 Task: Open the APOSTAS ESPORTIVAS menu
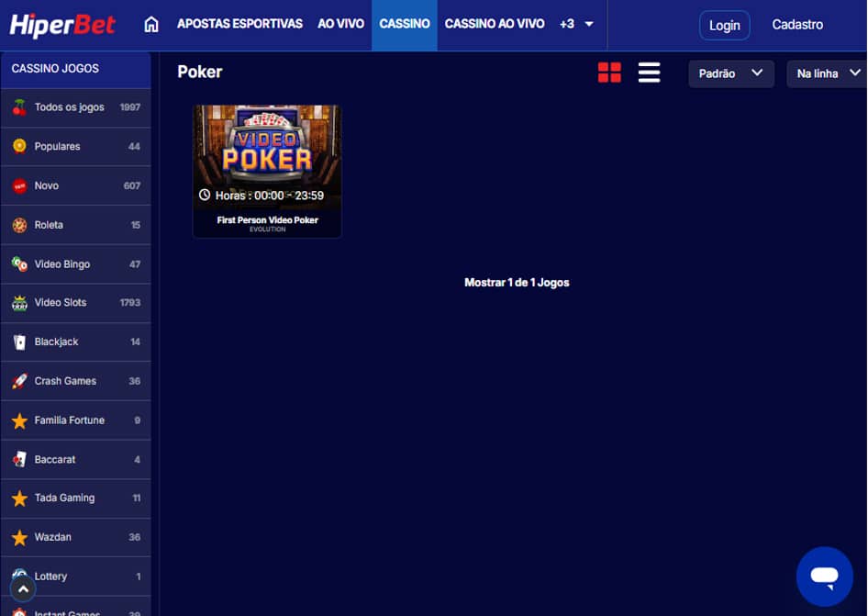tap(239, 25)
